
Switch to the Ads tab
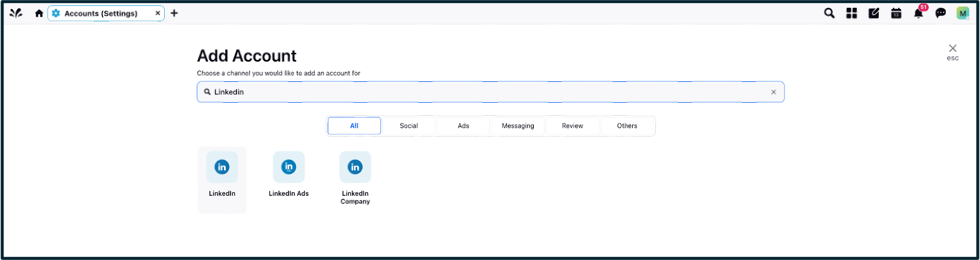tap(463, 126)
